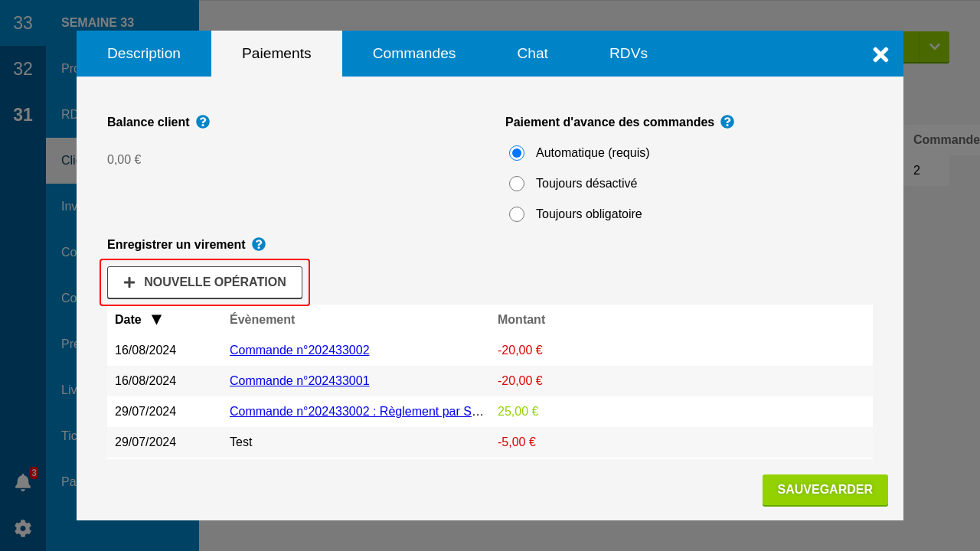Viewport: 980px width, 551px height.
Task: Select the Automatique (requis) radio option
Action: 517,153
